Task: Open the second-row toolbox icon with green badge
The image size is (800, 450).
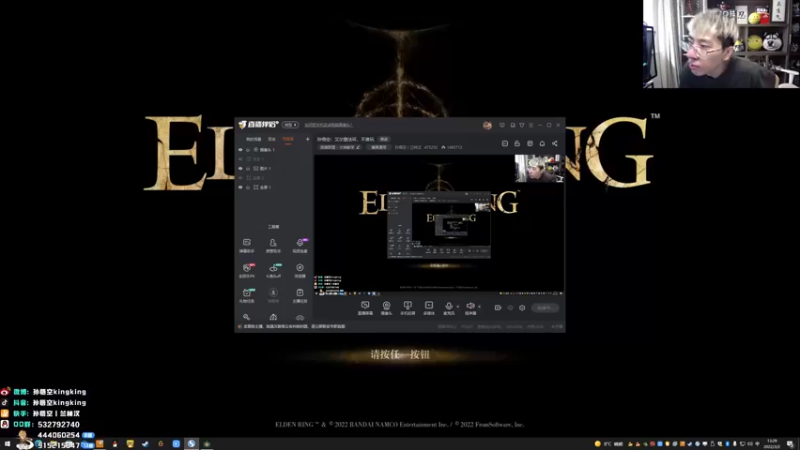Action: point(273,270)
